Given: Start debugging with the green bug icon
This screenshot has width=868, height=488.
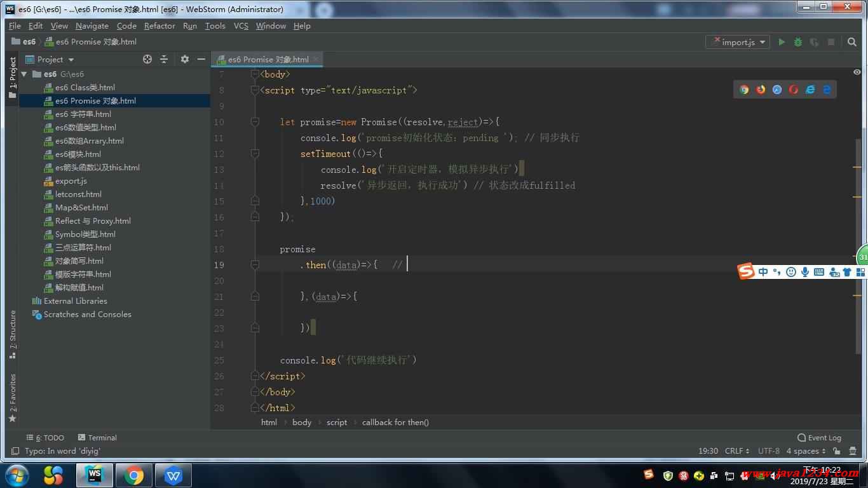Looking at the screenshot, I should [797, 42].
